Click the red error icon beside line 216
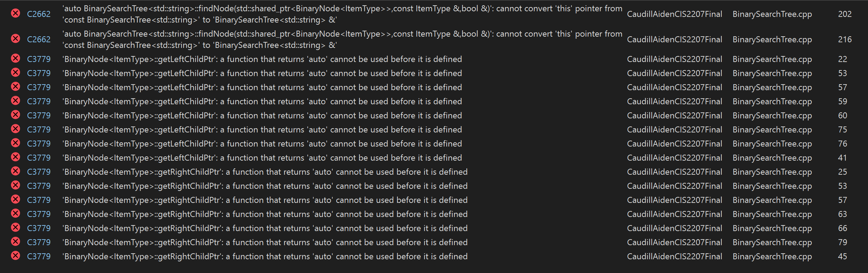This screenshot has height=273, width=868. coord(15,38)
